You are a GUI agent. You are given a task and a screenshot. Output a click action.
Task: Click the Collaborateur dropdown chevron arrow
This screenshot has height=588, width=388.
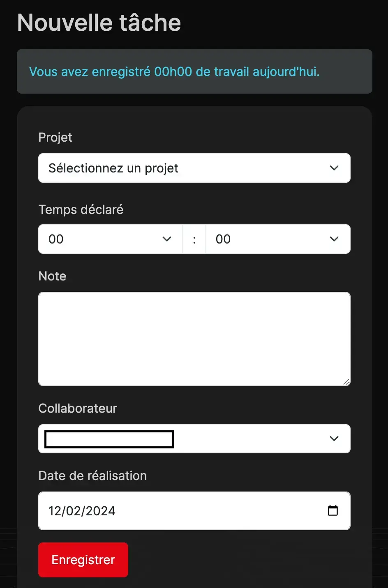pos(334,439)
